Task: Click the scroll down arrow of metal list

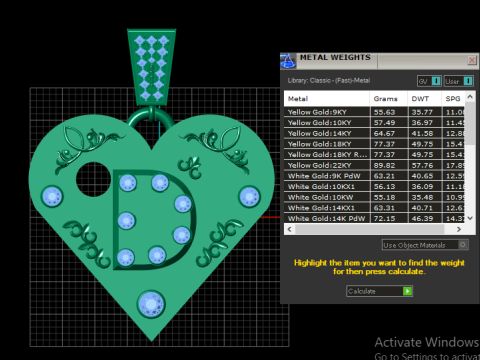Action: click(x=470, y=218)
